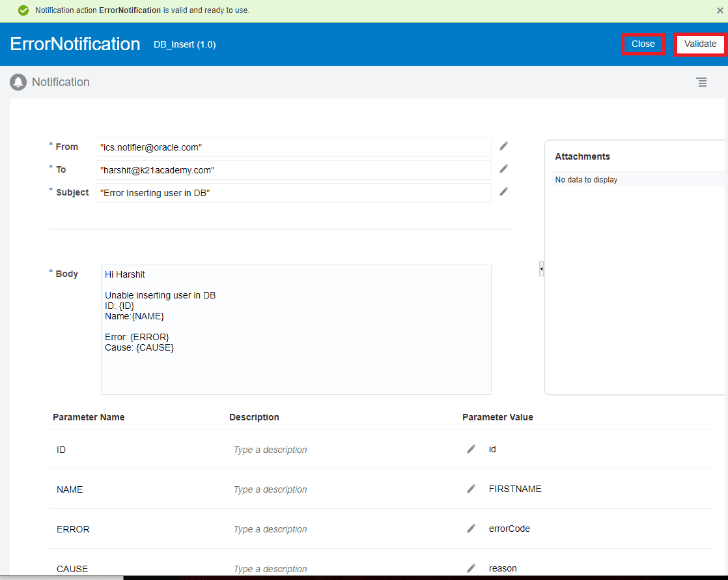Dismiss the validation success banner
This screenshot has height=580, width=728.
[x=719, y=11]
